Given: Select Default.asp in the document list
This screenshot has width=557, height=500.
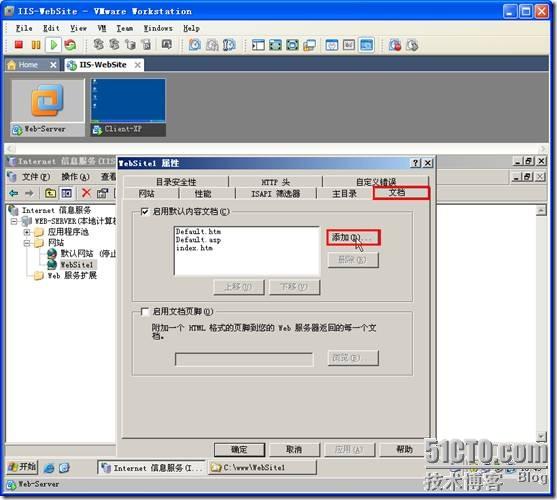Looking at the screenshot, I should pyautogui.click(x=199, y=240).
